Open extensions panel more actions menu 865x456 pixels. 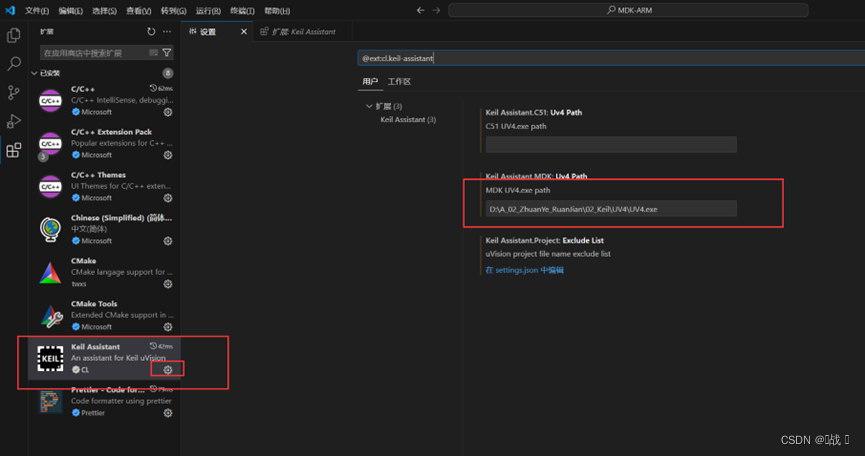point(167,31)
